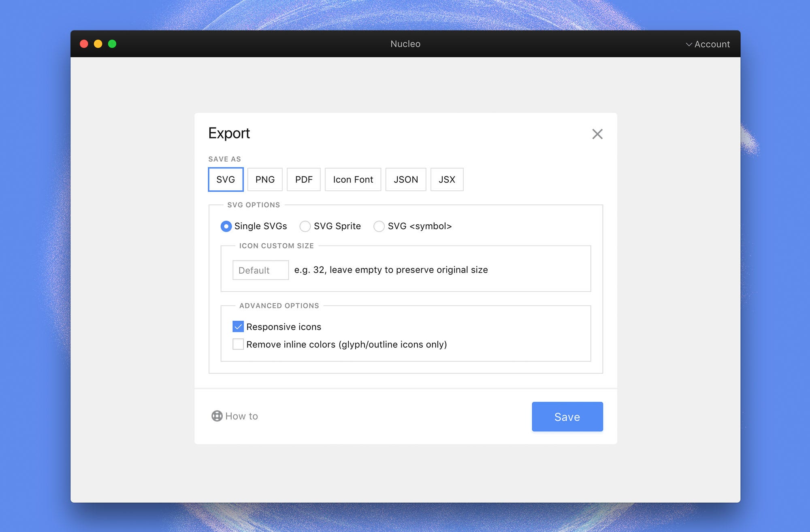The image size is (810, 532).
Task: Select the Single SVGs radio option
Action: point(226,226)
